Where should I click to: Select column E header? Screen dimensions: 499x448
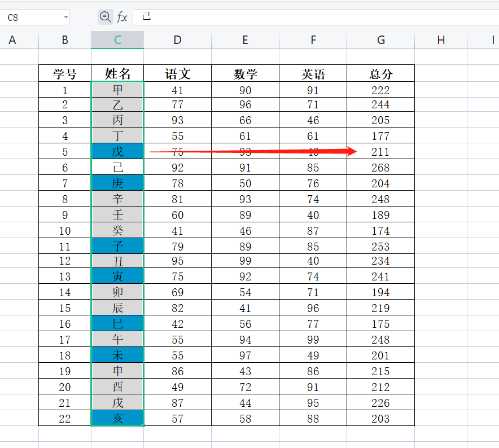point(246,40)
